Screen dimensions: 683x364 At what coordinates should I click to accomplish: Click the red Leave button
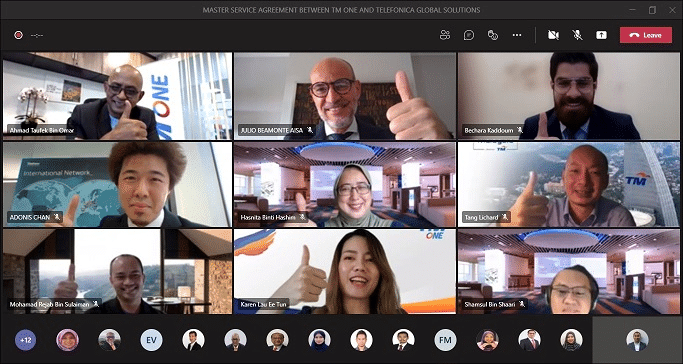(x=646, y=35)
